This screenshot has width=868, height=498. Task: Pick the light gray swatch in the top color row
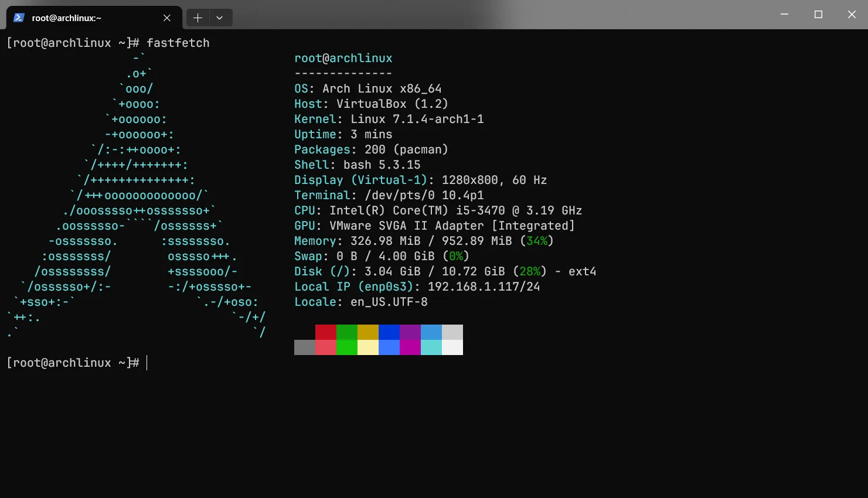tap(452, 332)
